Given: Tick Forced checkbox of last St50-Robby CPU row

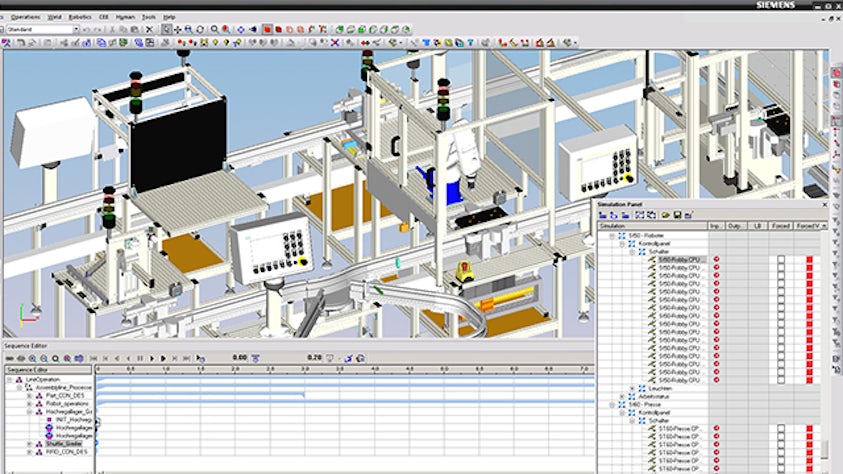Looking at the screenshot, I should (781, 380).
